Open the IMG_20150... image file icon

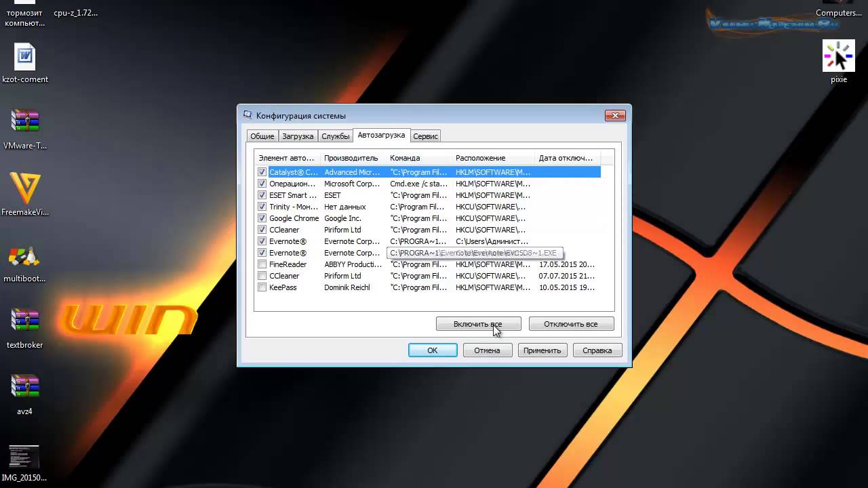point(25,457)
